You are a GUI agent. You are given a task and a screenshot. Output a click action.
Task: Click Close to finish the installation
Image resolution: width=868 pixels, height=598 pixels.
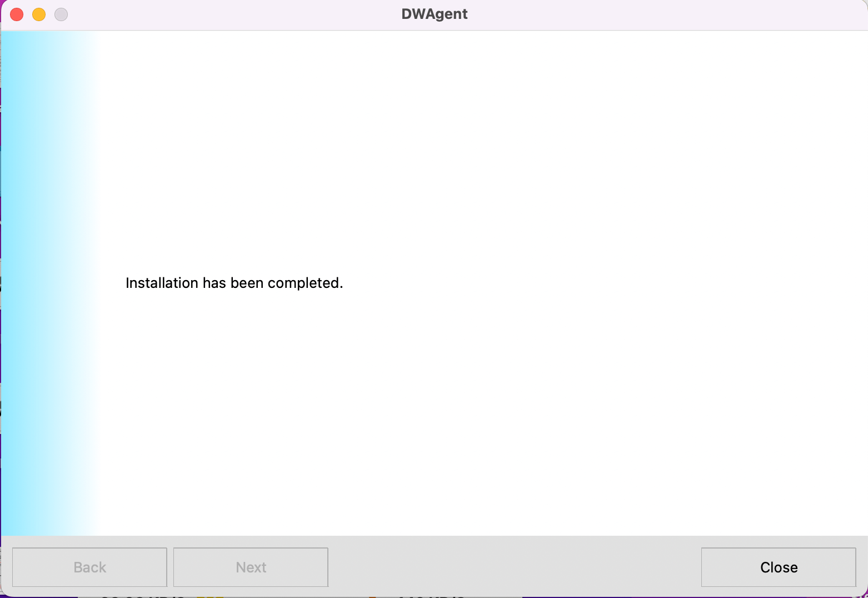(x=778, y=567)
